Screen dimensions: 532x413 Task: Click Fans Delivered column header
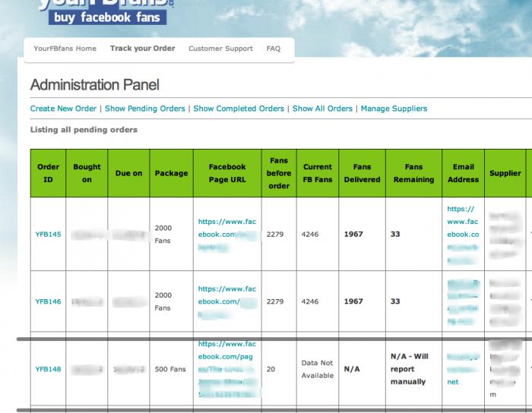362,173
